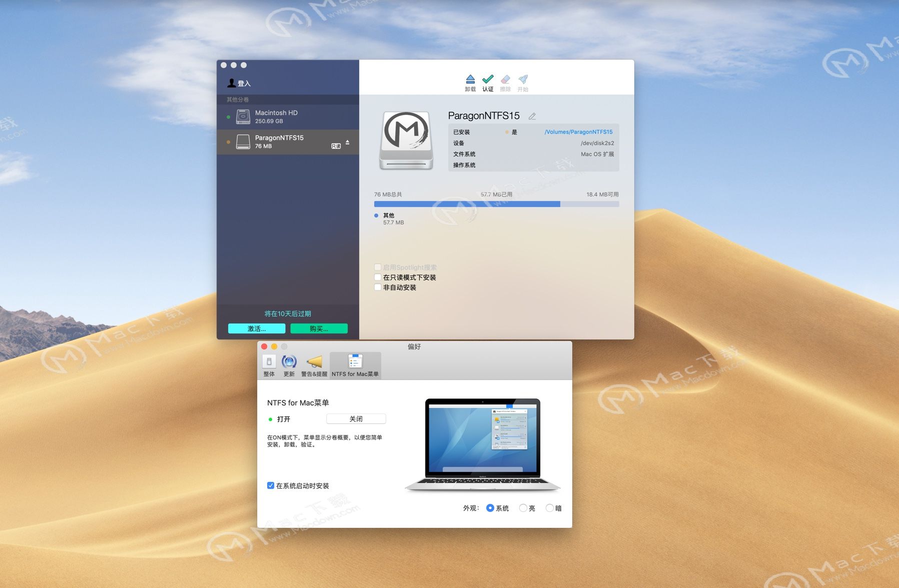This screenshot has height=588, width=899.
Task: Select Macintosh HD volume in sidebar
Action: (x=288, y=117)
